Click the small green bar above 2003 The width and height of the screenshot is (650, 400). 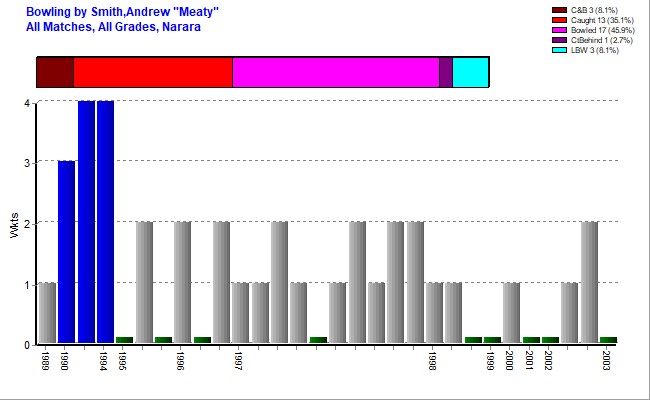coord(609,340)
